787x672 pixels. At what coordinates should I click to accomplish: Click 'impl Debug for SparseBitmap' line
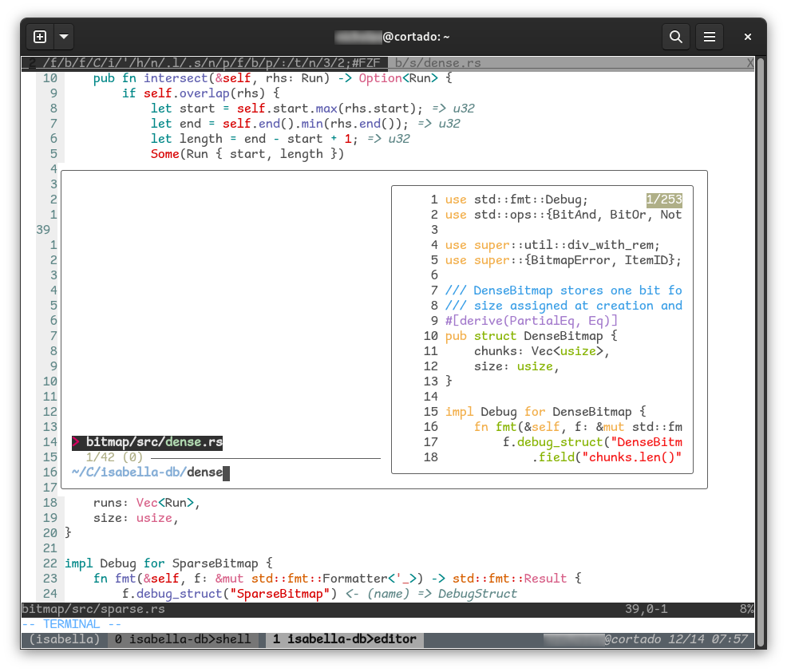[168, 563]
